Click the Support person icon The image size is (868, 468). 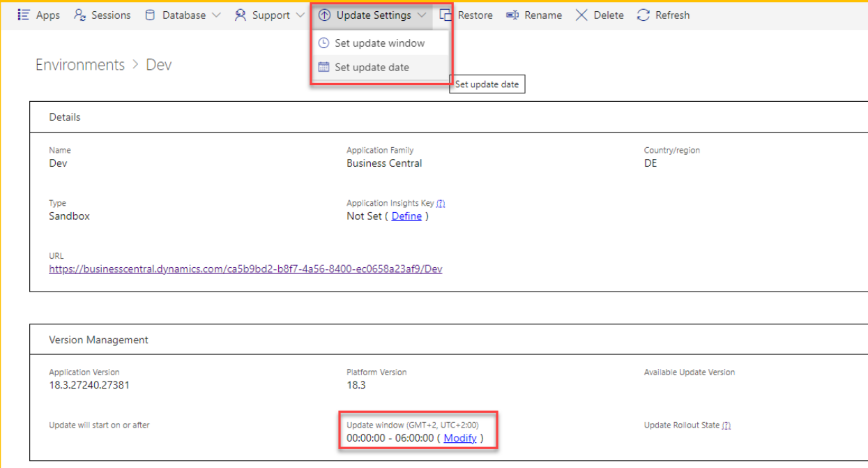[x=241, y=15]
